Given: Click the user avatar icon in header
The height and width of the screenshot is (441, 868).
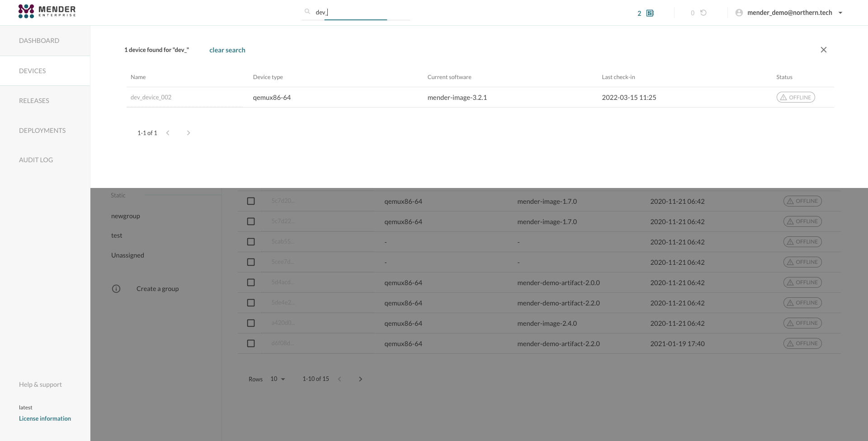Looking at the screenshot, I should pos(739,13).
